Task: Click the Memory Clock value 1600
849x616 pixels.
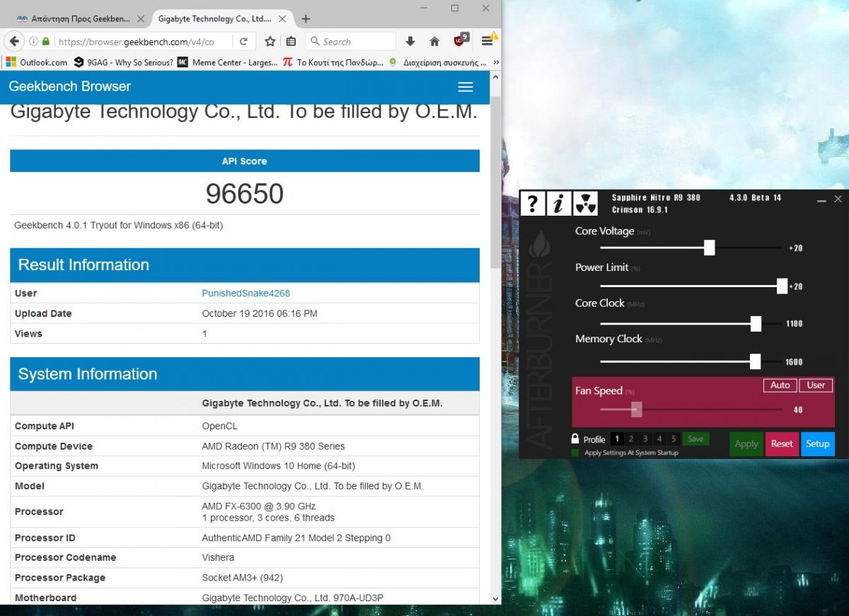Action: tap(794, 362)
